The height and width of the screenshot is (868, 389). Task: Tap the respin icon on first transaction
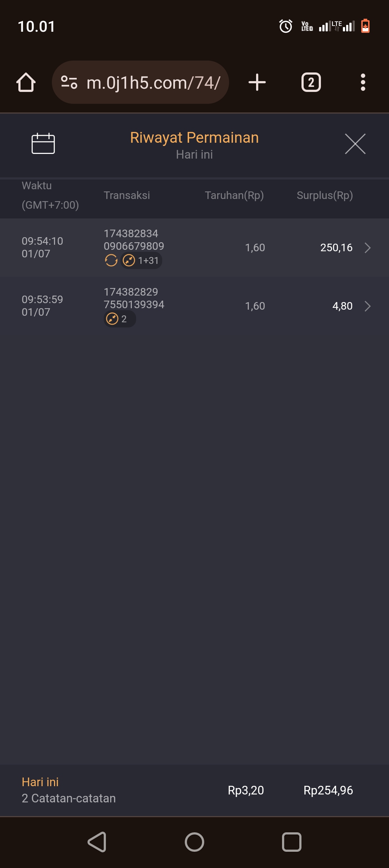click(111, 260)
